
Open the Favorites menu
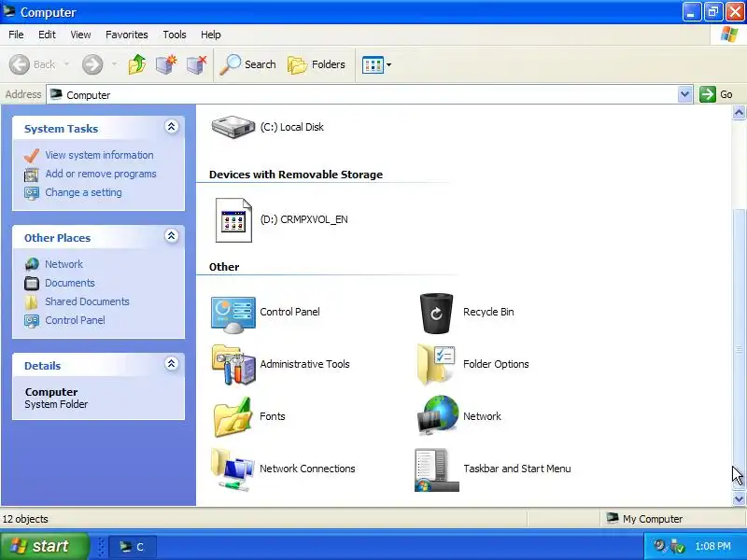(x=127, y=35)
